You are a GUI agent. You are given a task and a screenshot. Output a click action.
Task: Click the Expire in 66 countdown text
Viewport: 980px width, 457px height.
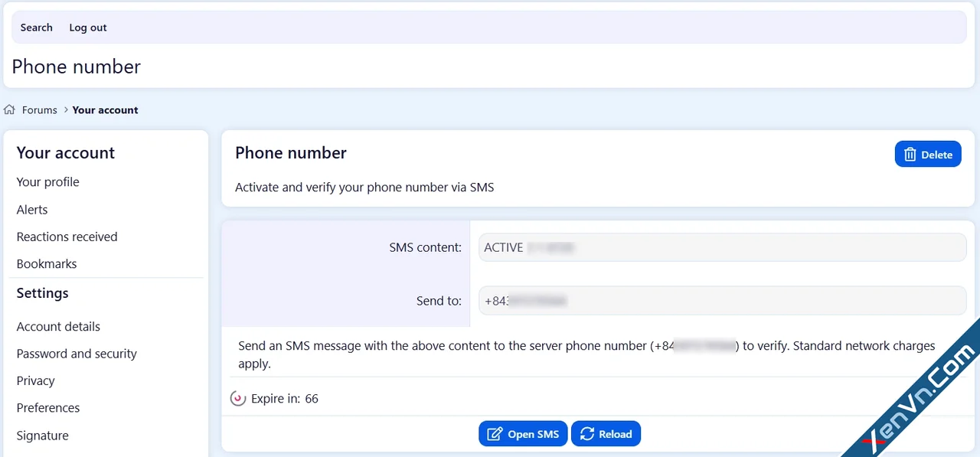[x=285, y=399]
